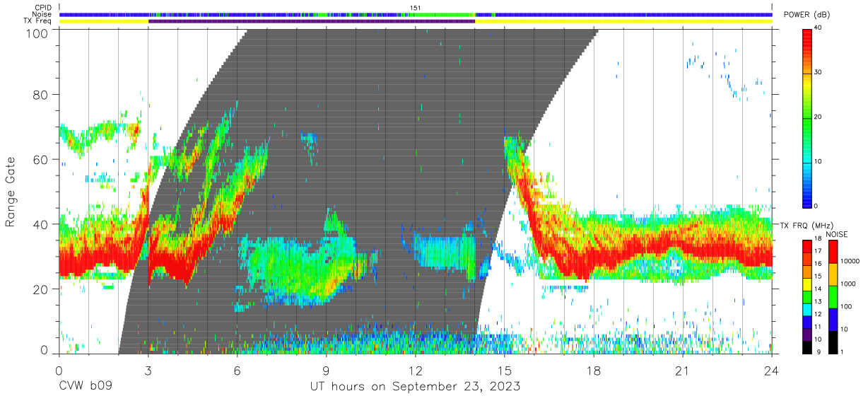This screenshot has height=401, width=868.
Task: Click the TX frequency scale value '18'
Action: coord(819,240)
